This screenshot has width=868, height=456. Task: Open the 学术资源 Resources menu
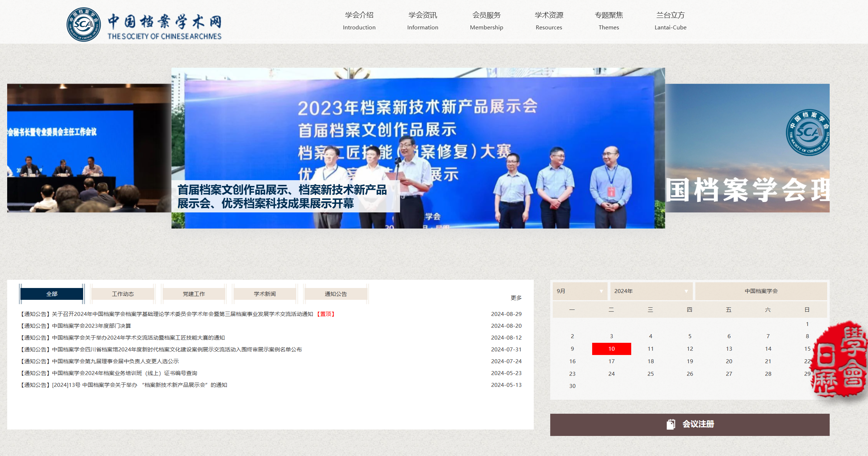(x=549, y=21)
